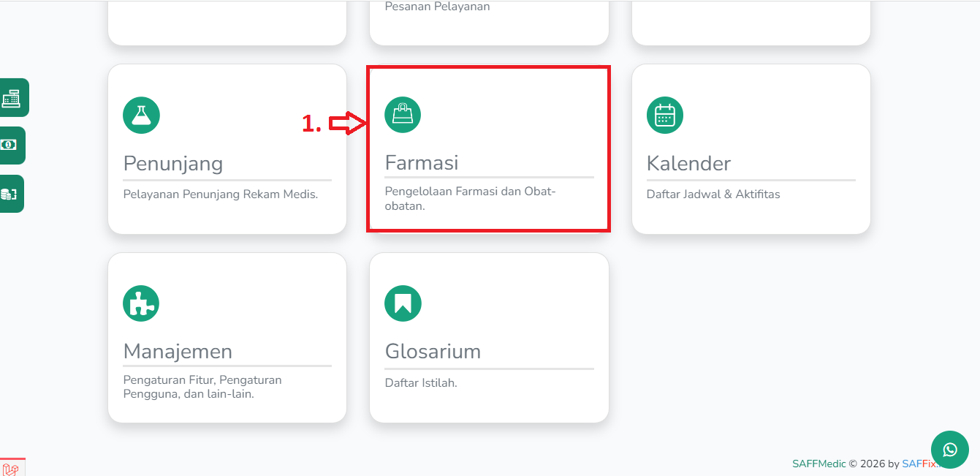Viewport: 980px width, 476px height.
Task: Open the Farmasi module heading
Action: tap(422, 162)
